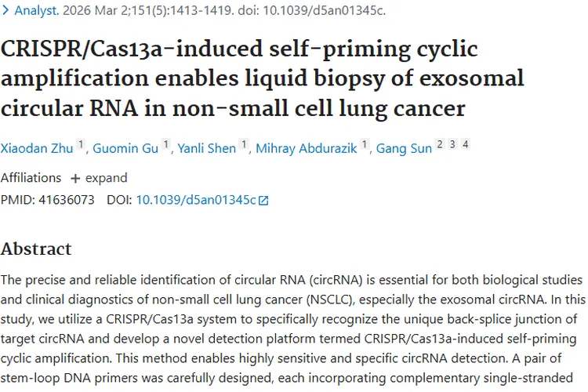Click affiliation superscript 1 after Yanli Shen
The width and height of the screenshot is (588, 392).
pyautogui.click(x=244, y=145)
